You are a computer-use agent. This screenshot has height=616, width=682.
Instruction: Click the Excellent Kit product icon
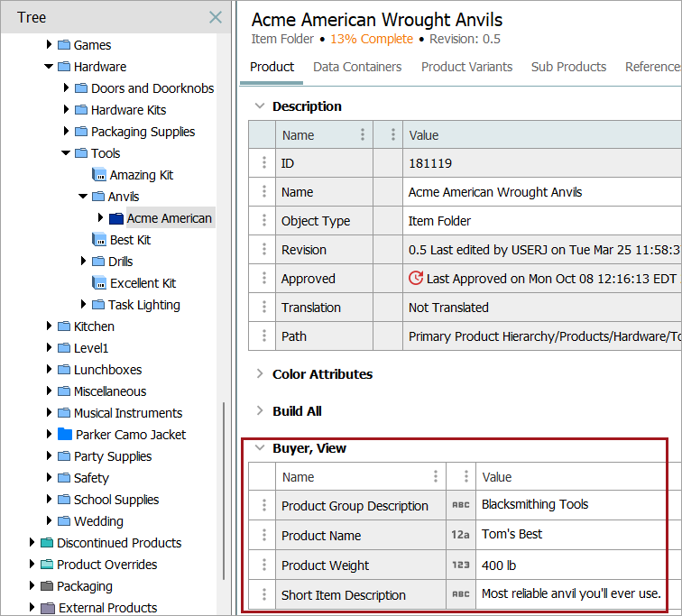pyautogui.click(x=98, y=283)
